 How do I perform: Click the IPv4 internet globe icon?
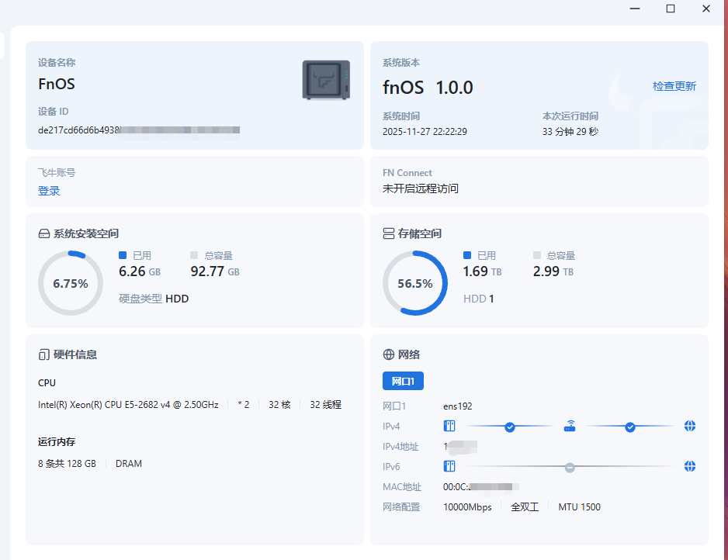(690, 426)
